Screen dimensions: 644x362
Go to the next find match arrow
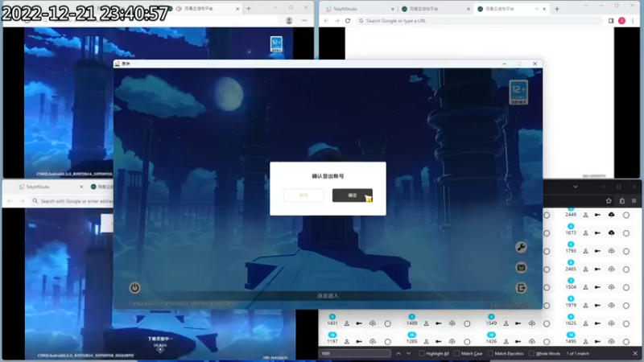coord(408,353)
